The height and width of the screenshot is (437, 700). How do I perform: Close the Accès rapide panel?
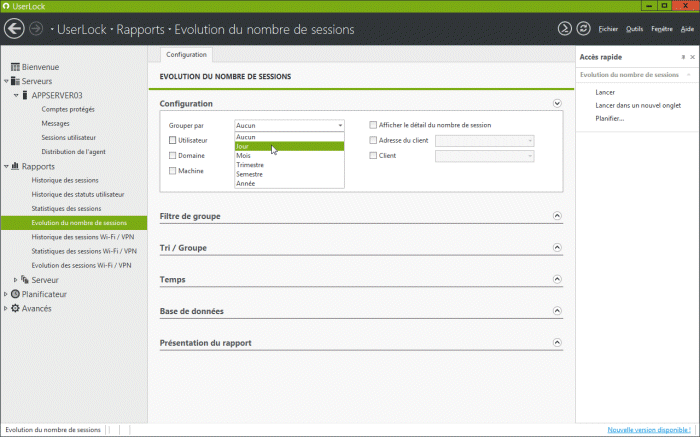692,57
